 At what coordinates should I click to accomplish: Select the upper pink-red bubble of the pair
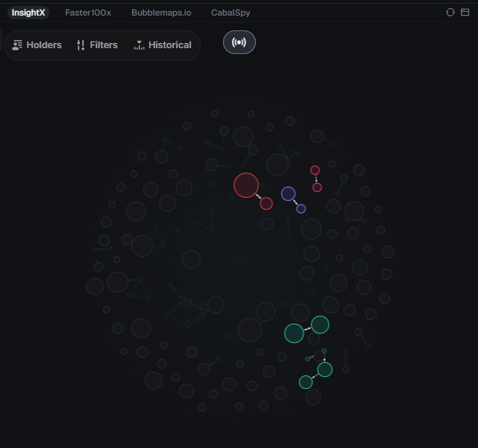coord(315,170)
